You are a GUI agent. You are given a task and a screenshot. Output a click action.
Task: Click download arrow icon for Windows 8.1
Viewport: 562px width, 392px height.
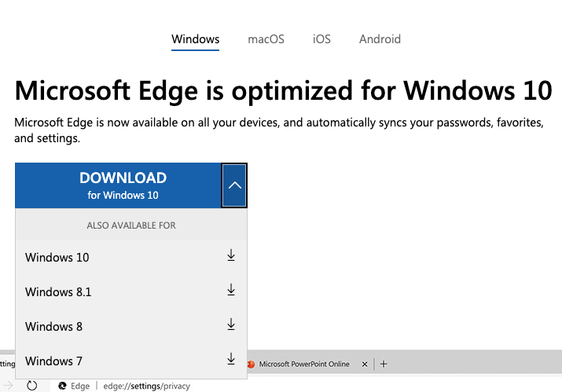point(231,290)
